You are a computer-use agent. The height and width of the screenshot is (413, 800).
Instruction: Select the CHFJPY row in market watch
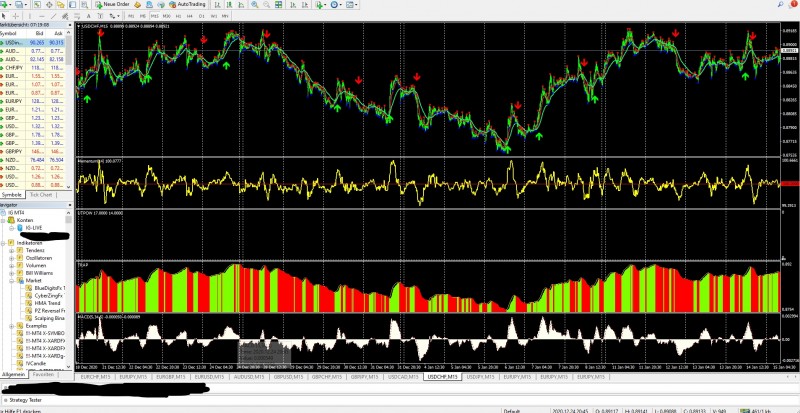33,67
